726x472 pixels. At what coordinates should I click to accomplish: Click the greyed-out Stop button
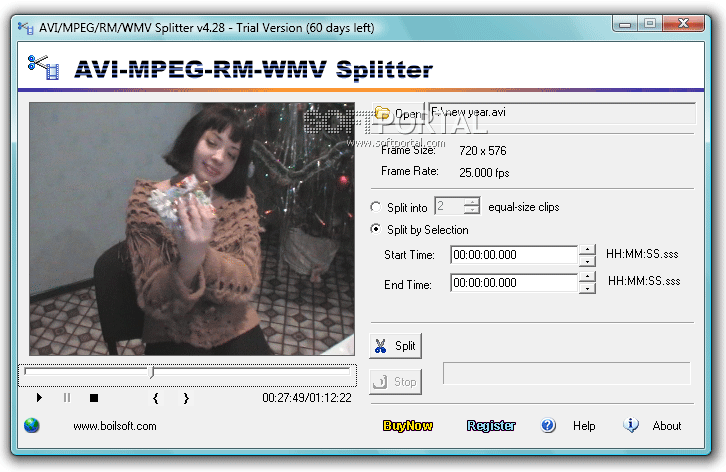395,382
